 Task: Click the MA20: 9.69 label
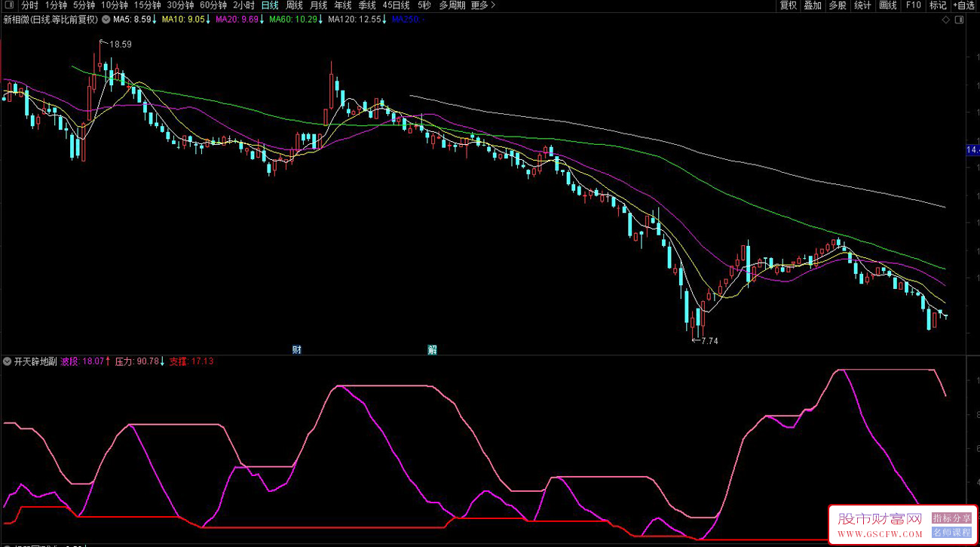240,20
